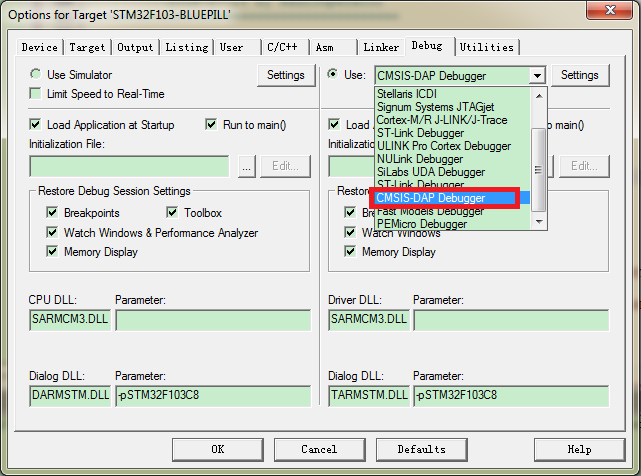Select the Debug tab
The height and width of the screenshot is (476, 641).
point(429,46)
